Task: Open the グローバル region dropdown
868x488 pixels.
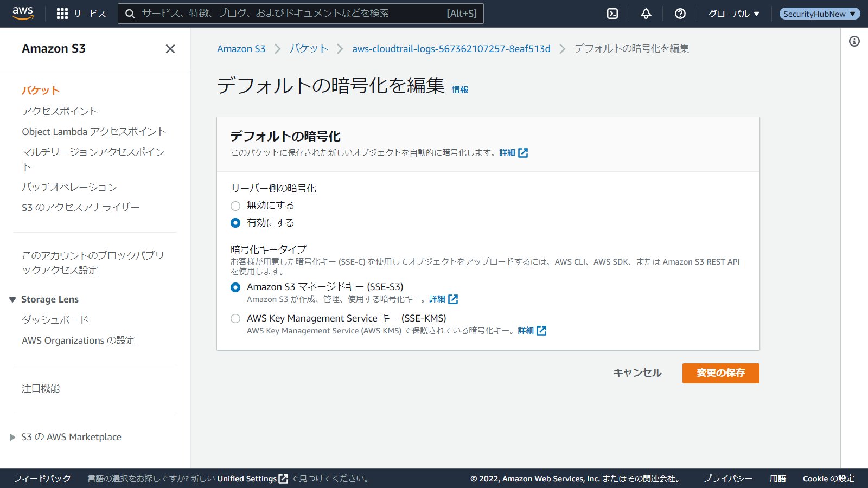Action: [x=733, y=14]
